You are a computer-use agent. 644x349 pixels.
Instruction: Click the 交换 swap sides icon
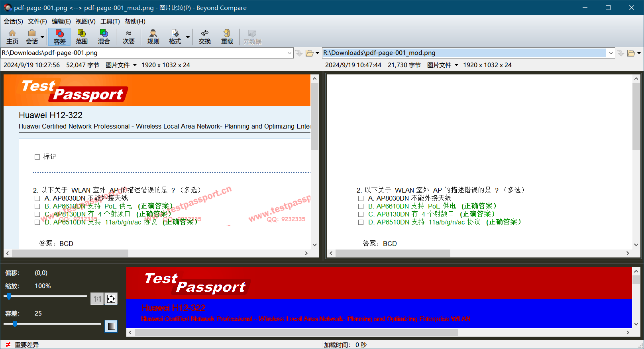[205, 37]
